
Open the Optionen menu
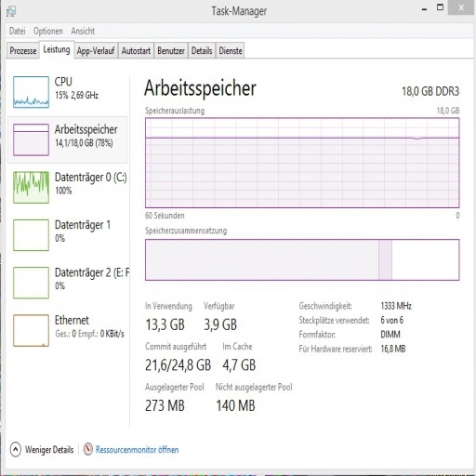coord(48,31)
